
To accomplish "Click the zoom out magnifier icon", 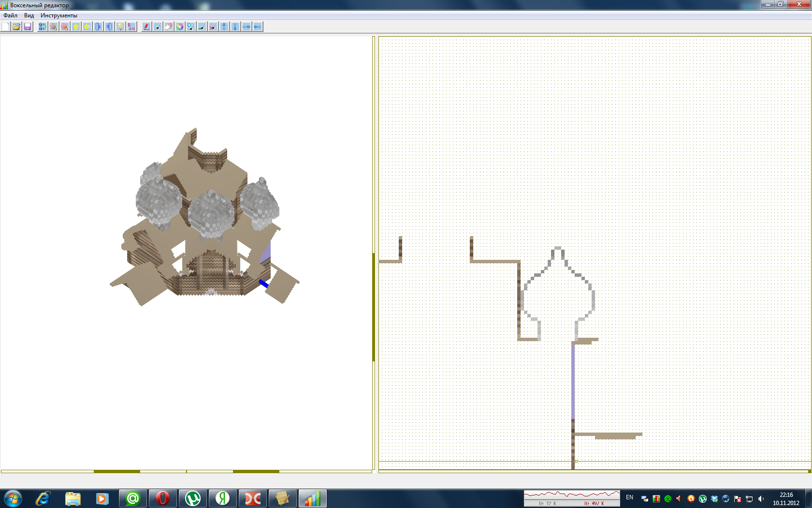I will click(x=65, y=27).
